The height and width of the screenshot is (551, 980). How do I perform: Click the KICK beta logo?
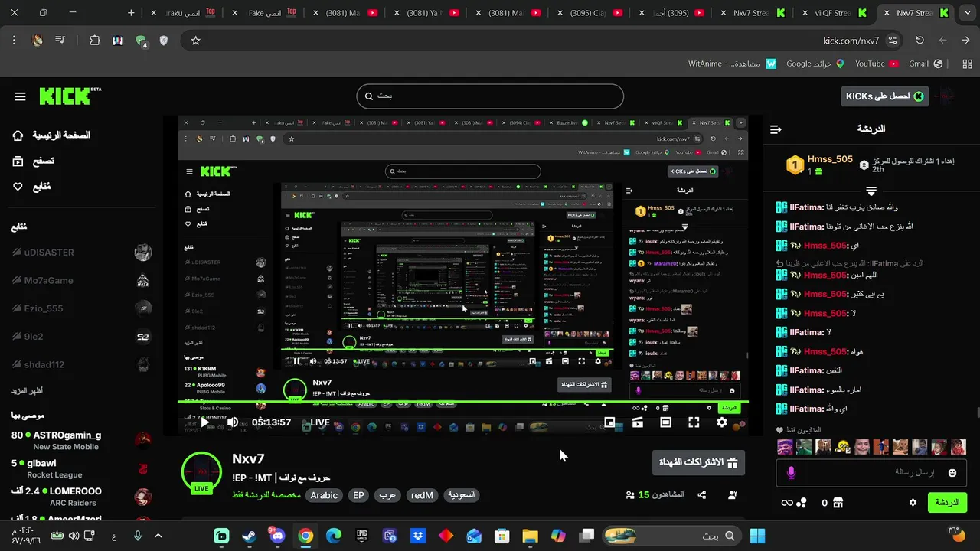(70, 96)
